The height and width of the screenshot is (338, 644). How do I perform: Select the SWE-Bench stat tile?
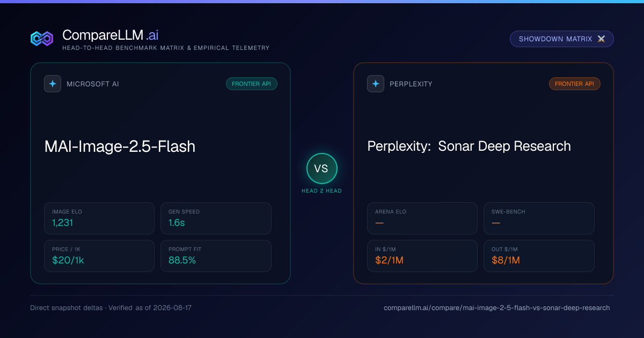click(539, 218)
